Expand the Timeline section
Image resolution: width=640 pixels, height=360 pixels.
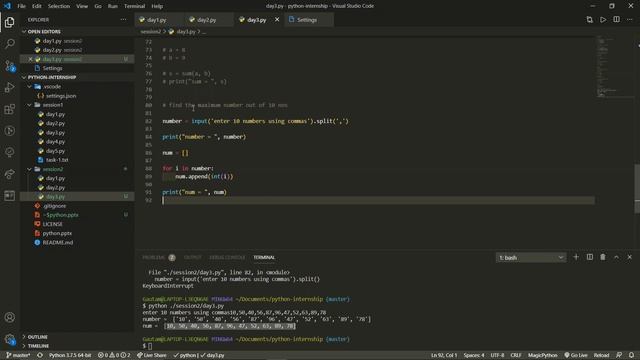tap(38, 346)
